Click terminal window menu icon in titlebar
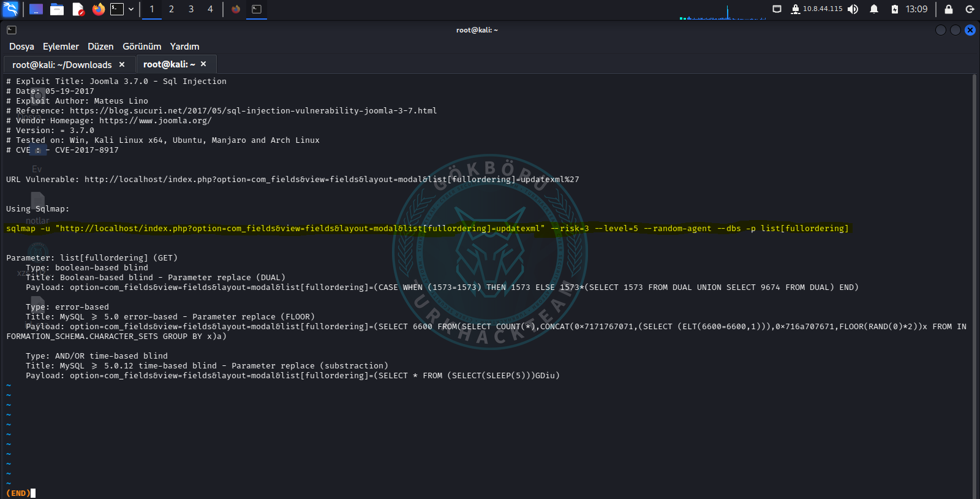Screen dimensions: 980x499 [12, 30]
